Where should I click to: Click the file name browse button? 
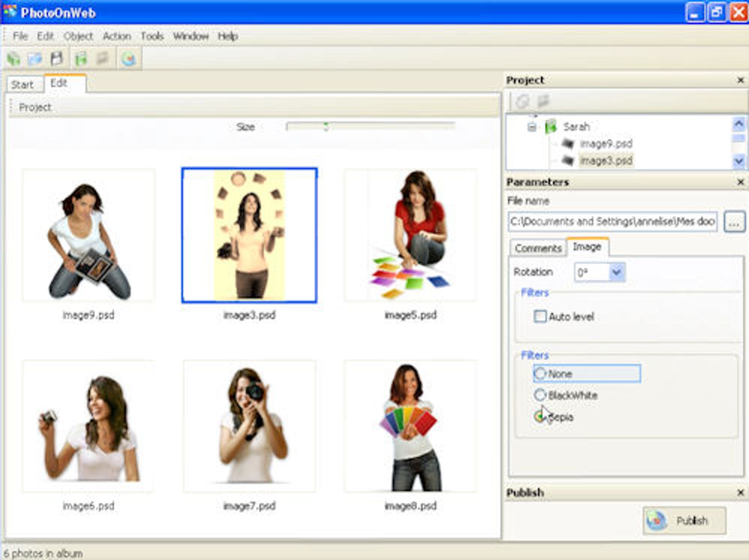[734, 222]
